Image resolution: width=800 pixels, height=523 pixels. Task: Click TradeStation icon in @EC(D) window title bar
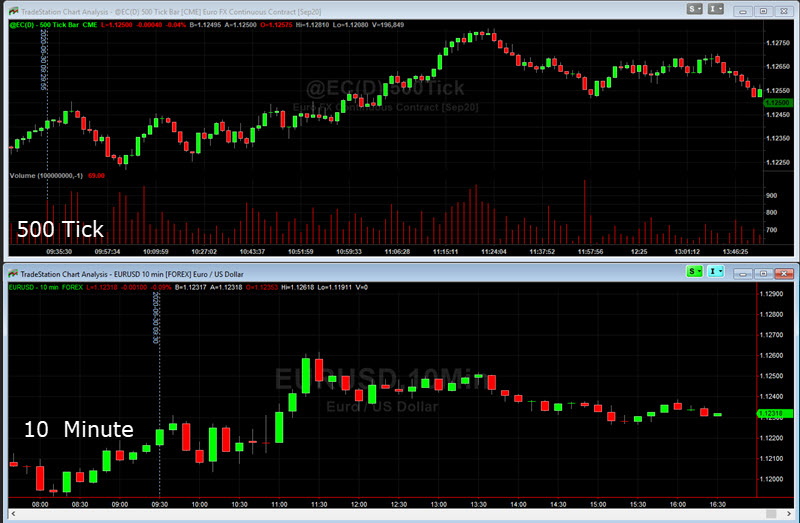point(14,11)
